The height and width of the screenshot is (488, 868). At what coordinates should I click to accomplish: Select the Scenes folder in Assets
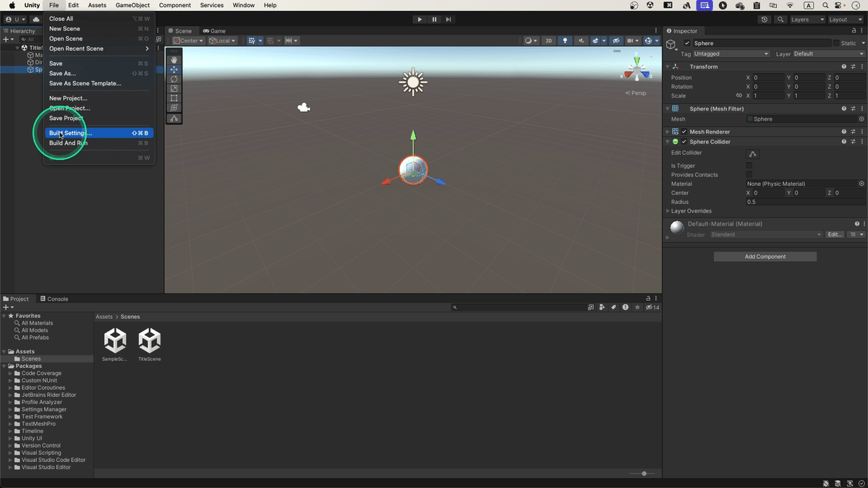tap(31, 359)
